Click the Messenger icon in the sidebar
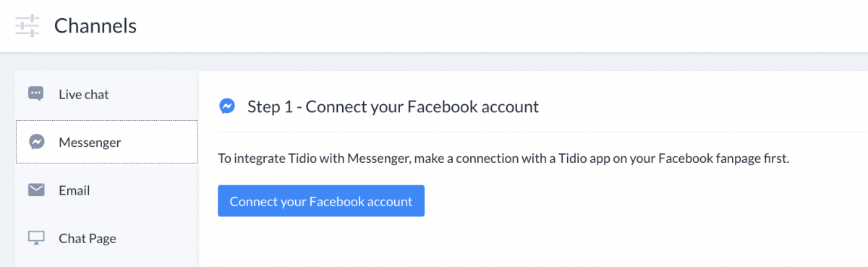This screenshot has width=868, height=267. (x=36, y=142)
